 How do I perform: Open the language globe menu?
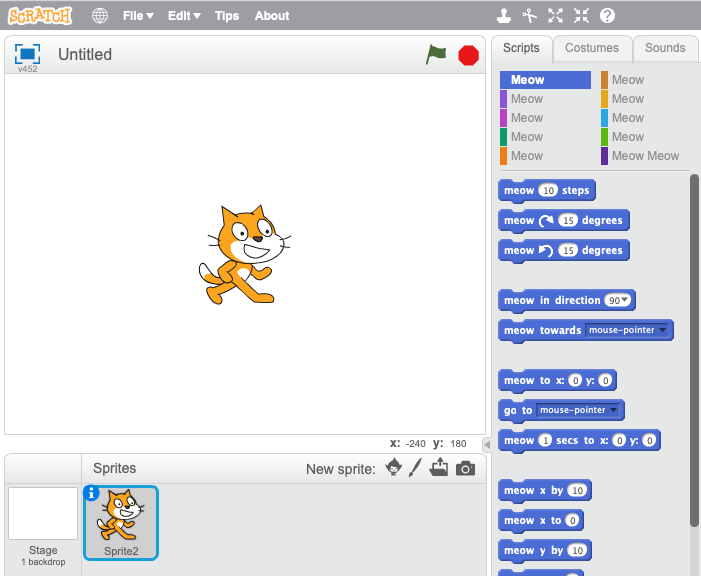tap(100, 16)
